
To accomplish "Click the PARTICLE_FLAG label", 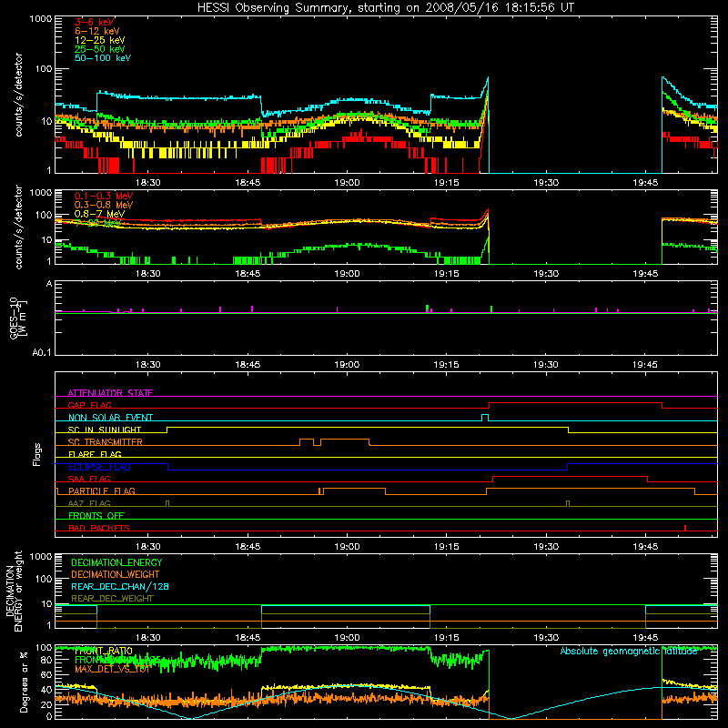I will coord(102,490).
